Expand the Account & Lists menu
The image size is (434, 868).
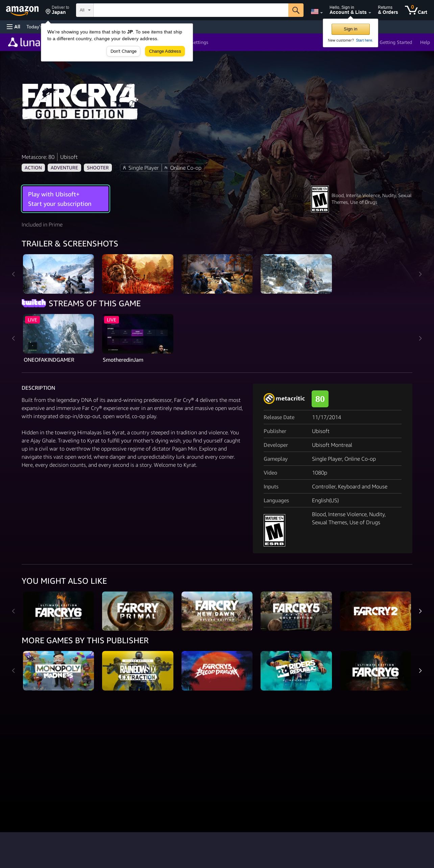(350, 10)
